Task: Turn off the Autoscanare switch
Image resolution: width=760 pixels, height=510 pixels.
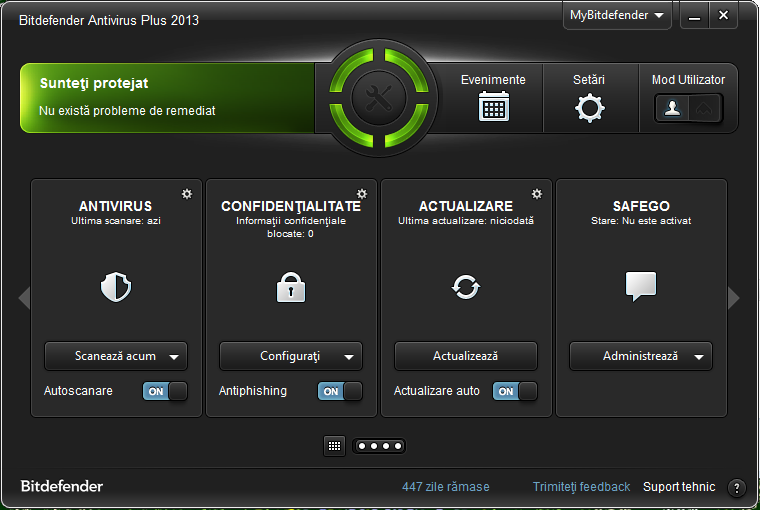Action: (165, 392)
